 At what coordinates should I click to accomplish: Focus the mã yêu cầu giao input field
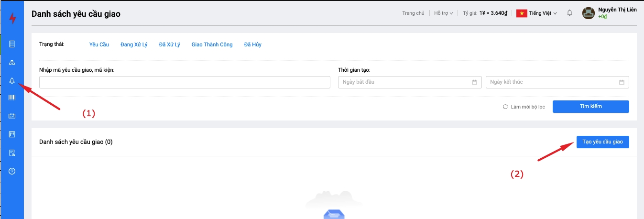coord(185,82)
